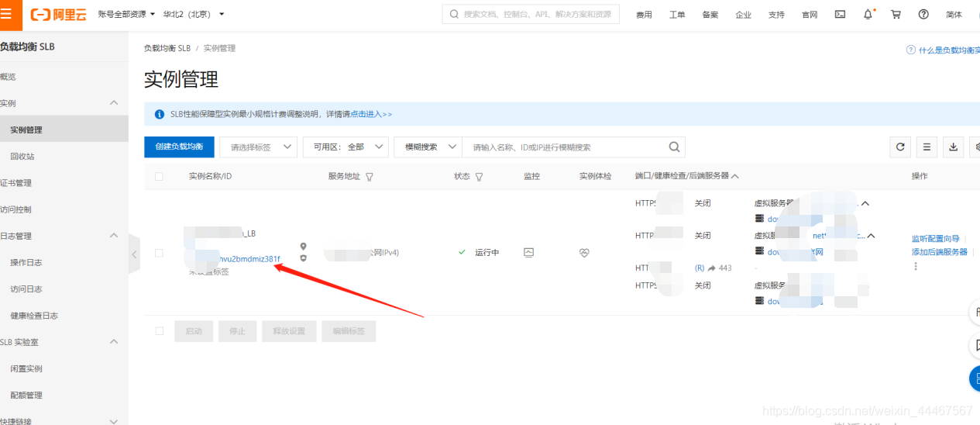Screen dimensions: 980x425
Task: Export instance list with download icon
Action: tap(954, 147)
